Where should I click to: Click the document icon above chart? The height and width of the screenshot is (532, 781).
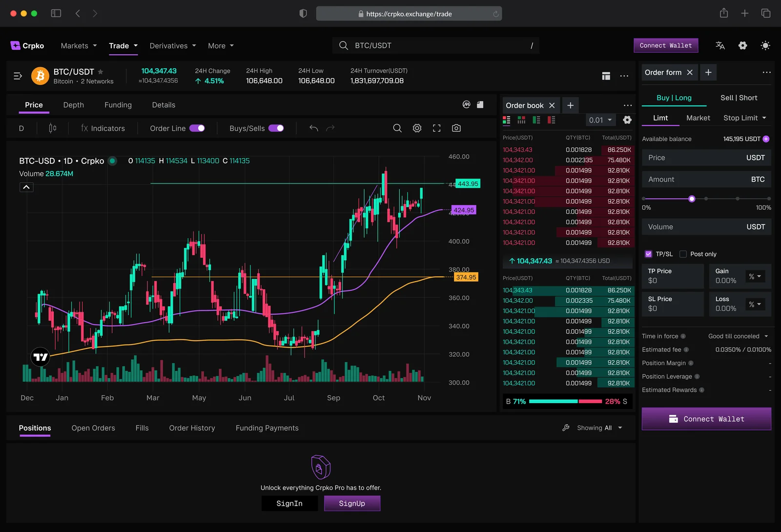[480, 104]
